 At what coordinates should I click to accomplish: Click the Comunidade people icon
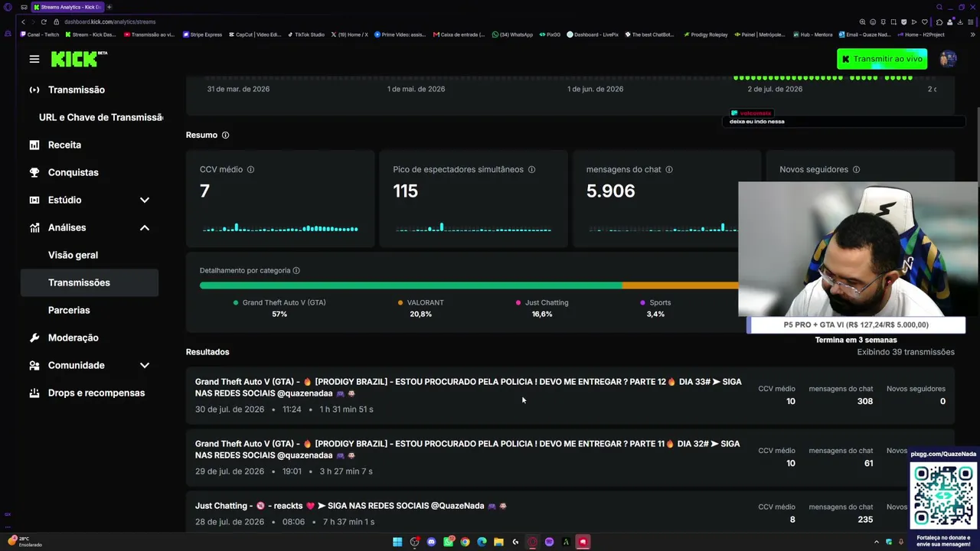point(34,365)
